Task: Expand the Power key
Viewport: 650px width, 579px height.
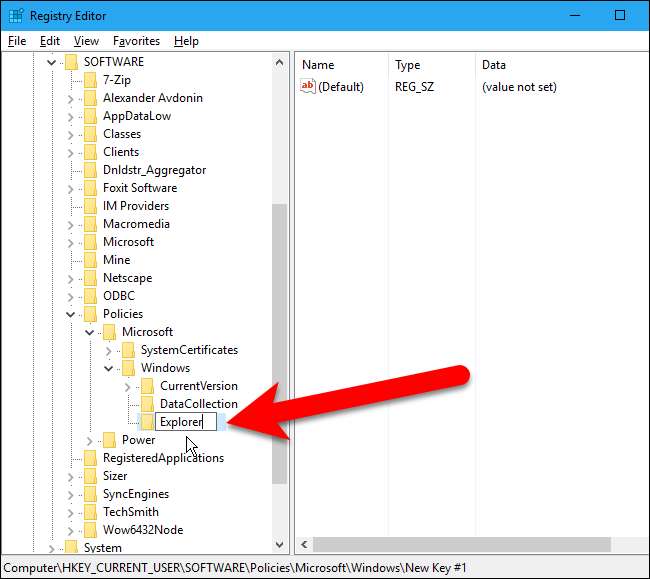Action: 89,441
